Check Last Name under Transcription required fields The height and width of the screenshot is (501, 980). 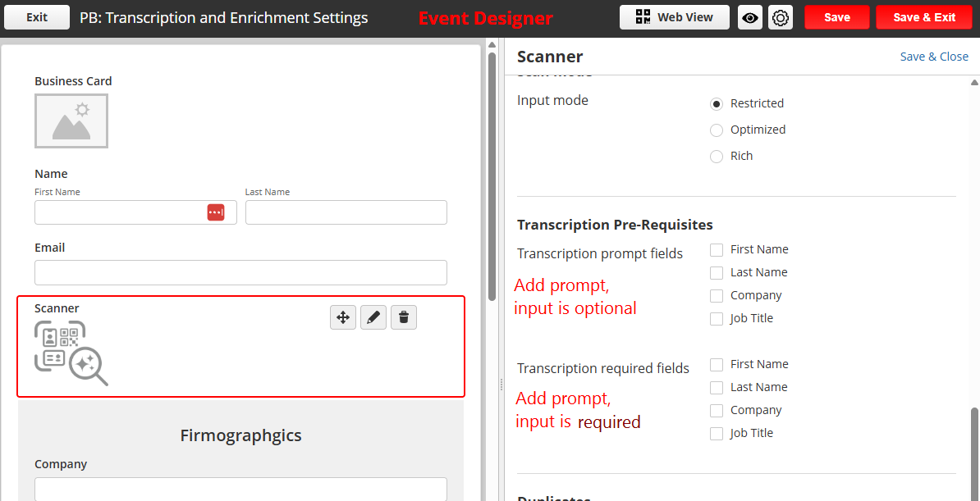[x=717, y=388]
